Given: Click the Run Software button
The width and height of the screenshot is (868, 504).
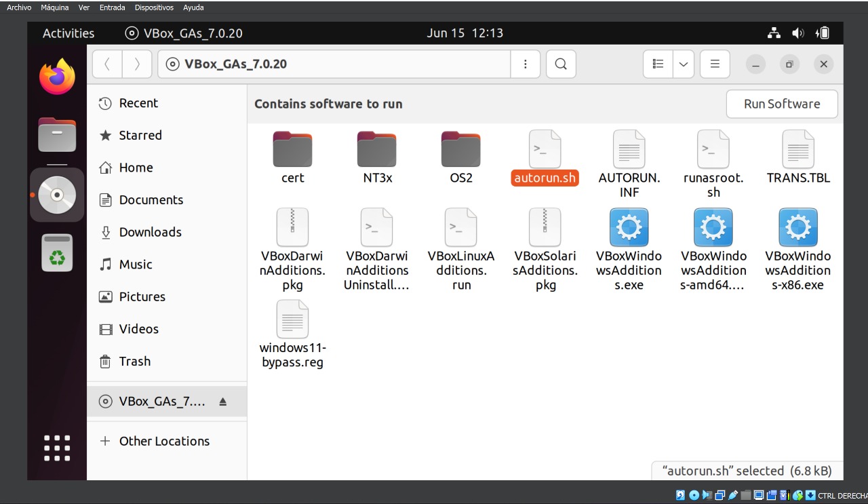Looking at the screenshot, I should click(782, 104).
